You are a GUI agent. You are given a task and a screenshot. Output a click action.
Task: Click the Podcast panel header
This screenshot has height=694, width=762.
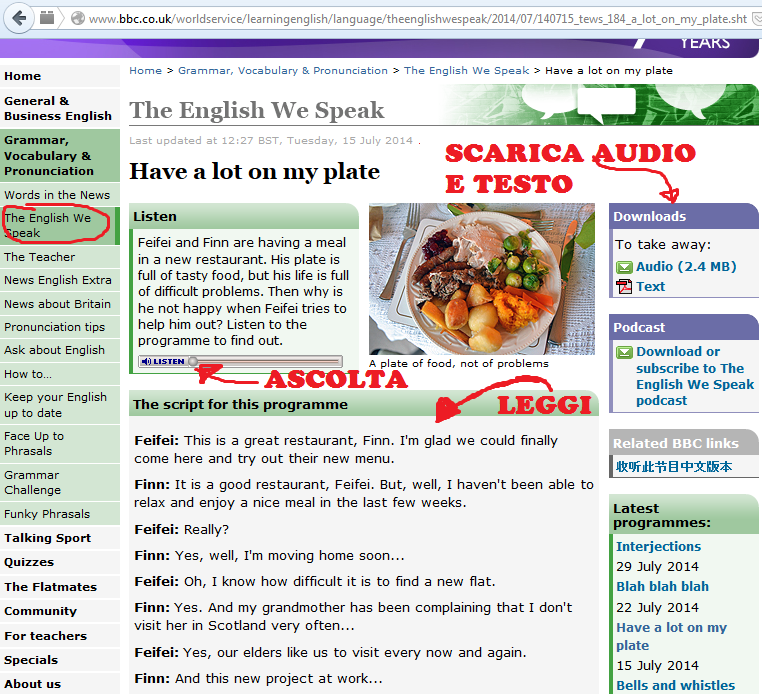click(x=684, y=327)
